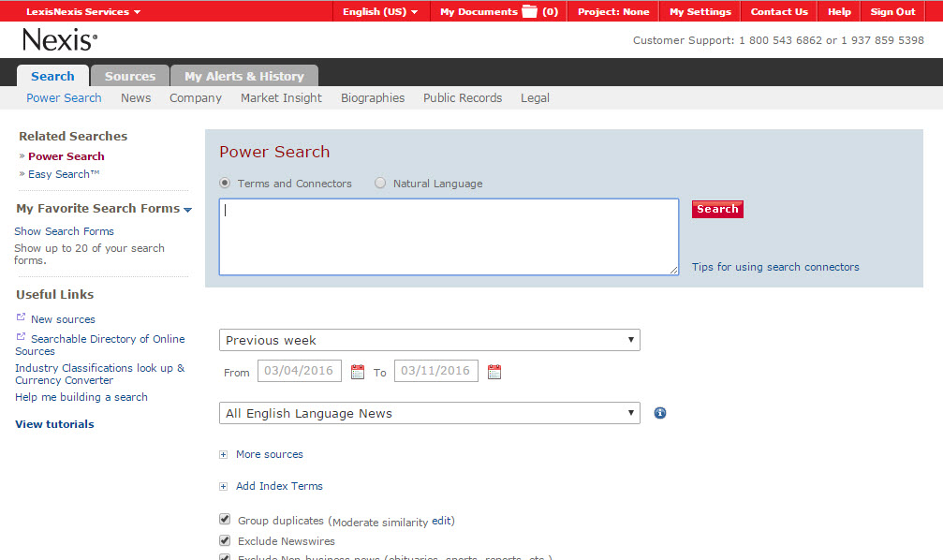Open the From date calendar picker
Viewport: 943px width, 560px height.
coord(357,372)
